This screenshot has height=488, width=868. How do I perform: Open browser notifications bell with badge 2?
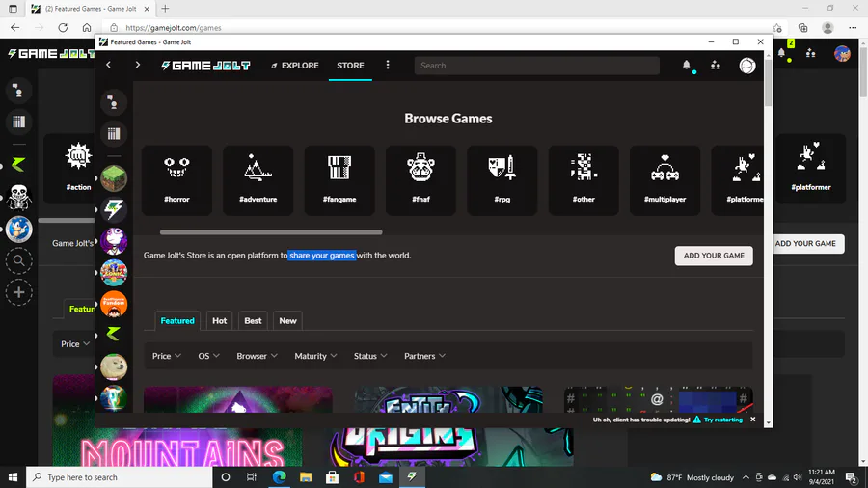tap(782, 53)
